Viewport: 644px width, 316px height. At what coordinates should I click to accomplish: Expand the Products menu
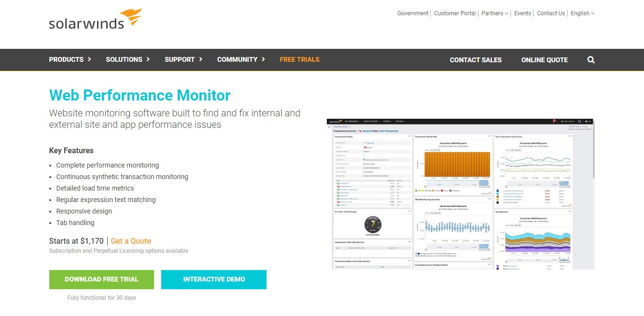coord(70,59)
